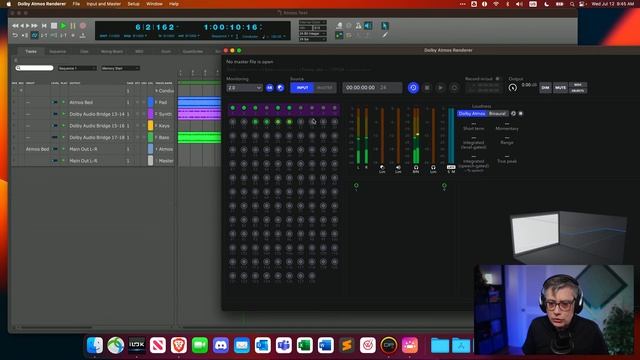Click the Renderer timecode field 00:00:00:00

tap(372, 88)
